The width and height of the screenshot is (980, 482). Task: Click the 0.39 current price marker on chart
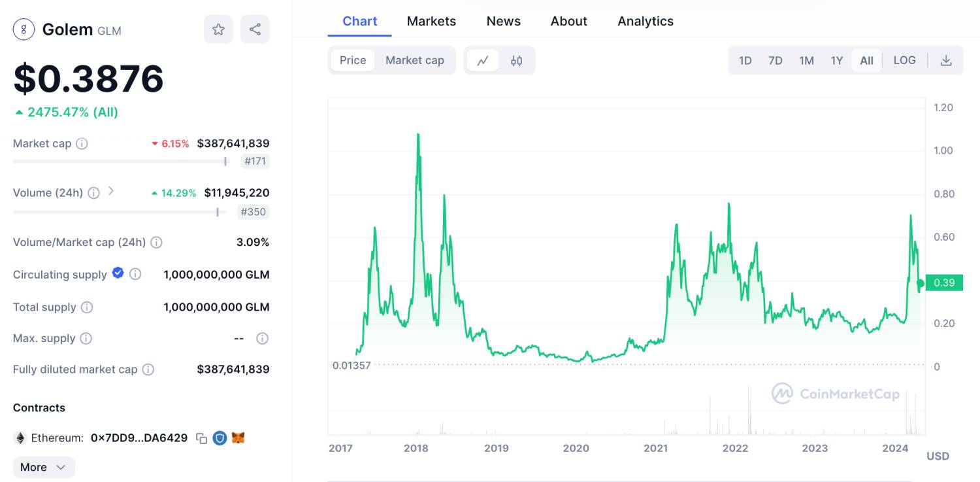point(943,283)
